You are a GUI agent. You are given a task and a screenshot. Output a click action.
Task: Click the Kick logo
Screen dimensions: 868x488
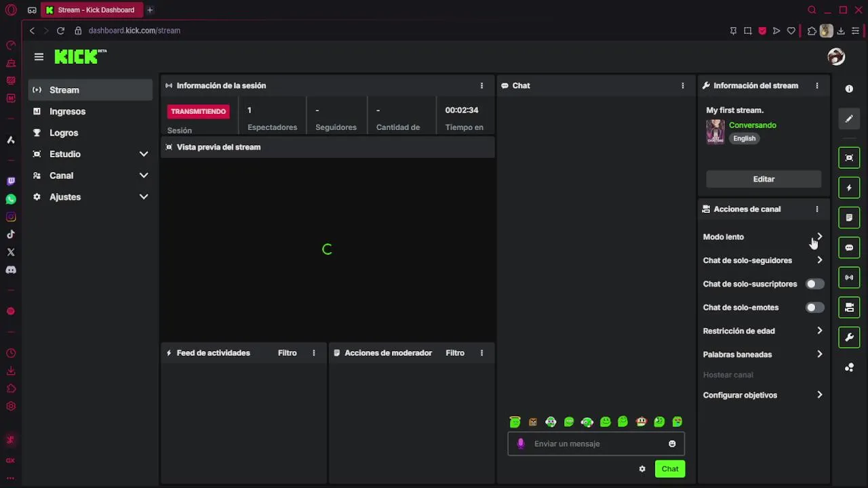[x=80, y=57]
